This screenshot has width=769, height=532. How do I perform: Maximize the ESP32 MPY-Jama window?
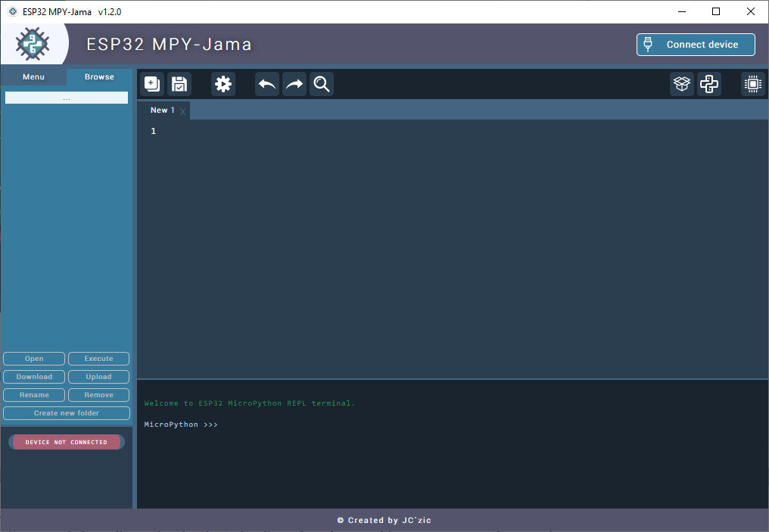coord(716,12)
